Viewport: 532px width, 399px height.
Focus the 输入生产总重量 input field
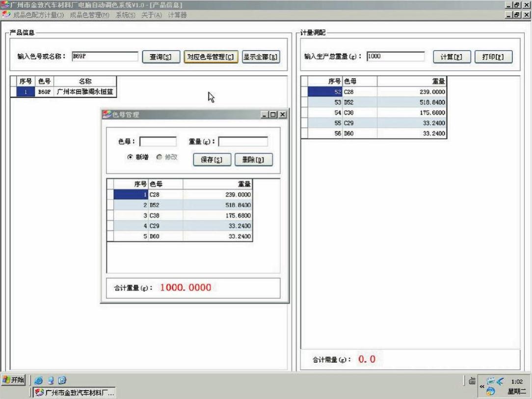click(396, 57)
